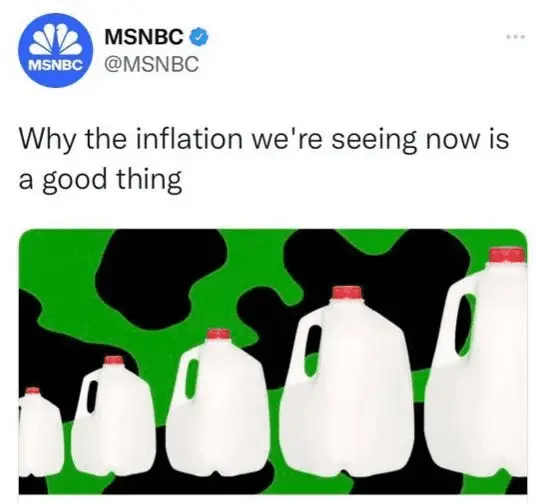The image size is (536, 503).
Task: Click the peacock logo inside the avatar
Action: (x=56, y=38)
